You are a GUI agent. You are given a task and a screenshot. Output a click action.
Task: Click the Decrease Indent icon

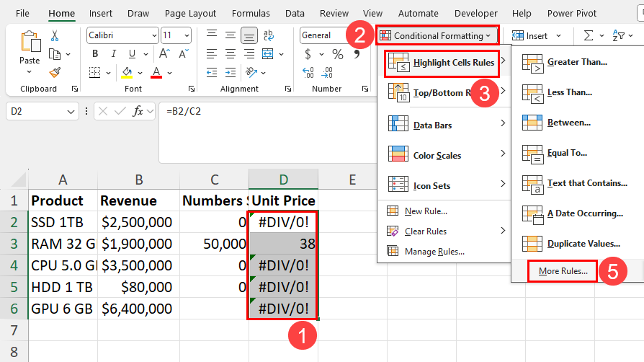[x=212, y=73]
